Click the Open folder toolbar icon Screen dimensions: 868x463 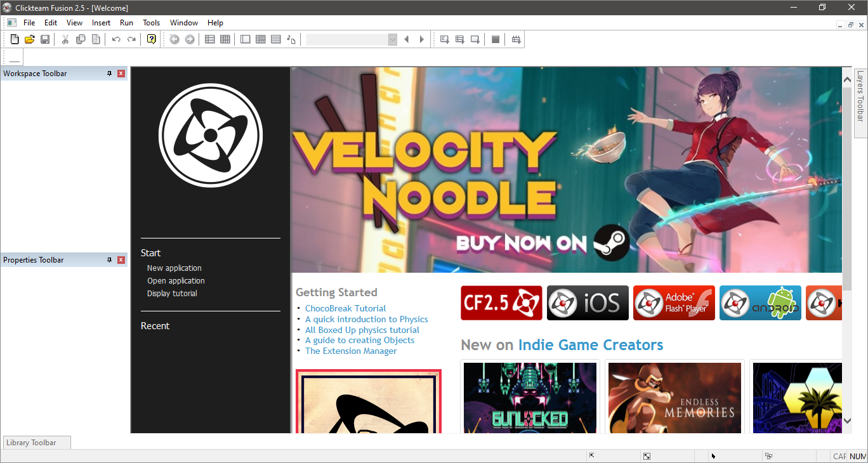30,39
